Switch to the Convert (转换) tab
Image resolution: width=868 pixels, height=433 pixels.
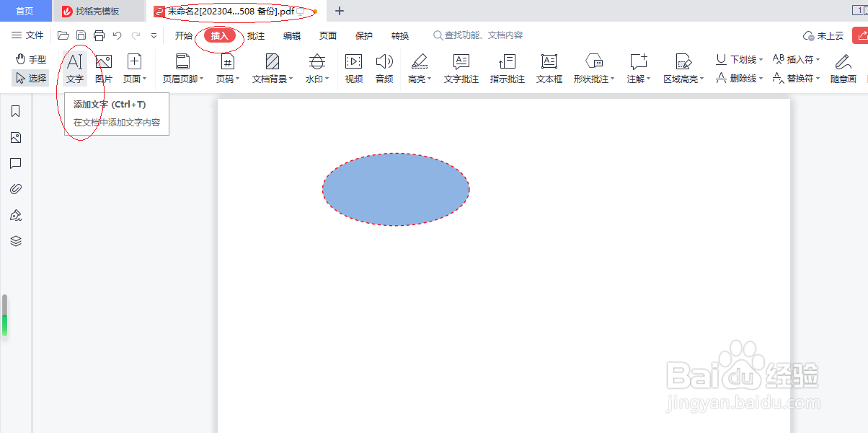click(x=400, y=35)
